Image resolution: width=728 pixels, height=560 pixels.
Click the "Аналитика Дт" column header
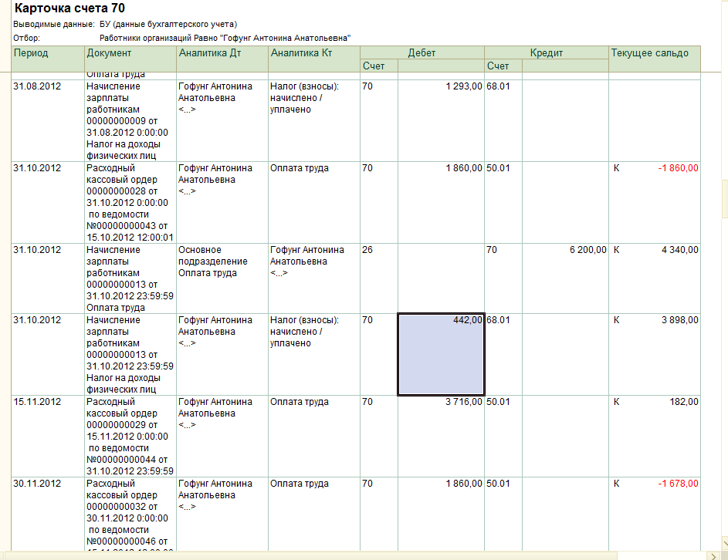222,59
